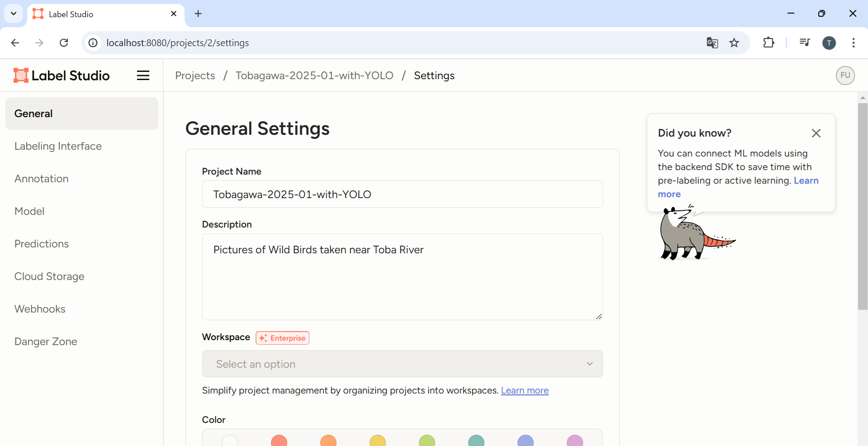Open Annotation settings

pos(82,179)
